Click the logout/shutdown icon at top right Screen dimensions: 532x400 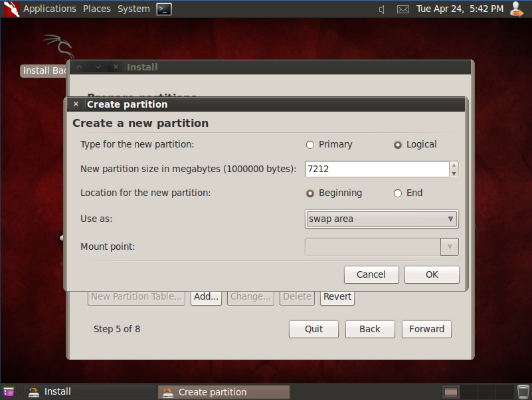click(x=517, y=9)
